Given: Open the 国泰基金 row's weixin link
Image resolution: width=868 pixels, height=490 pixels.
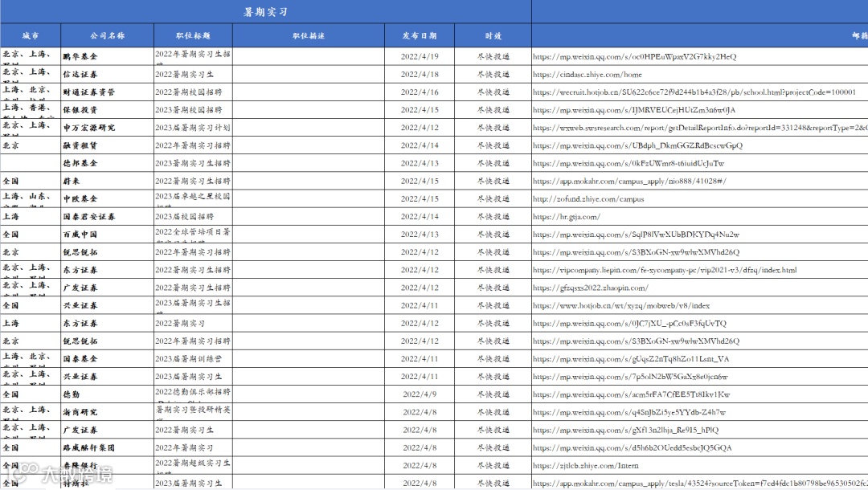Looking at the screenshot, I should pyautogui.click(x=631, y=359).
